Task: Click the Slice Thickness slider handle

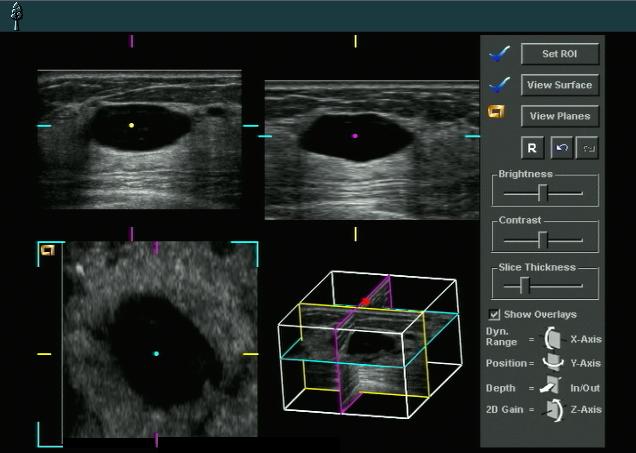Action: 524,286
